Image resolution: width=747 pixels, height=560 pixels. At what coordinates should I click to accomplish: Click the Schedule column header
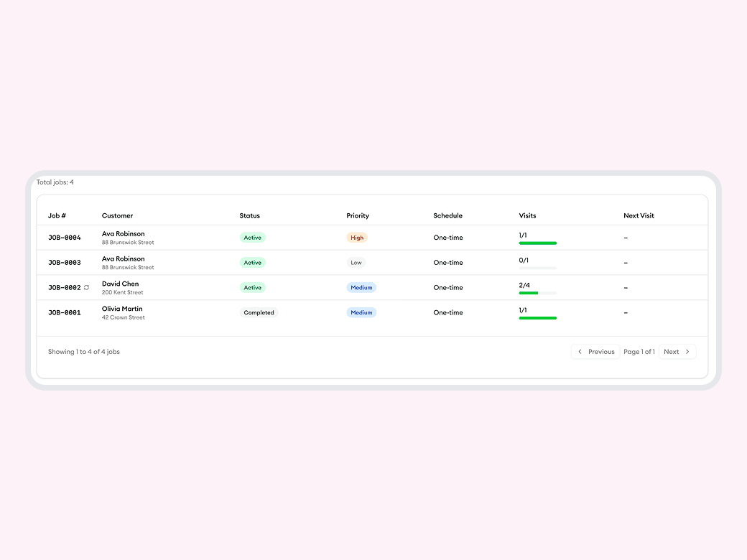point(447,215)
